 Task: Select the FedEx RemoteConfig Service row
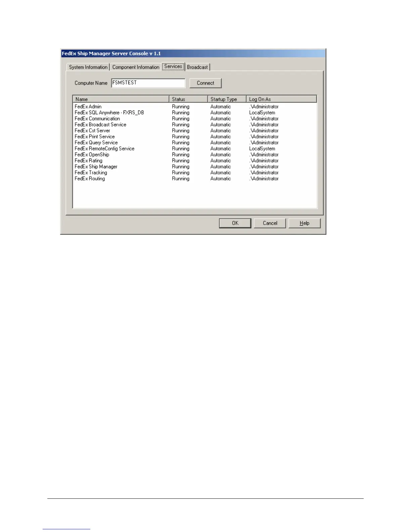(195, 149)
